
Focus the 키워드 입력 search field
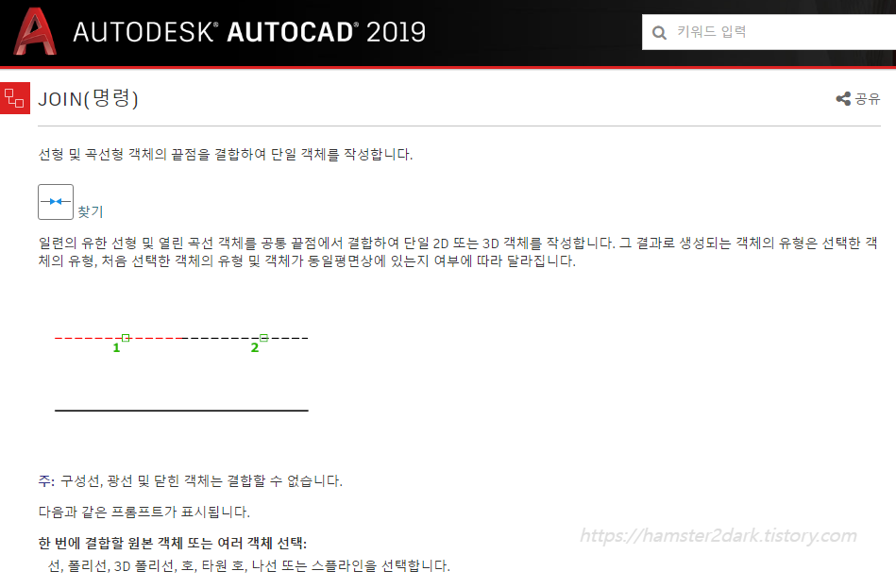(x=769, y=32)
